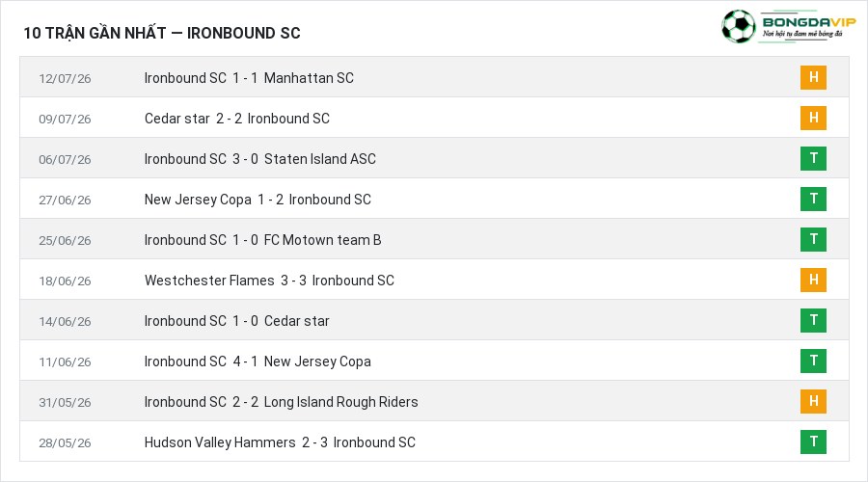
Task: Open the Staten Island ASC team link
Action: (320, 159)
